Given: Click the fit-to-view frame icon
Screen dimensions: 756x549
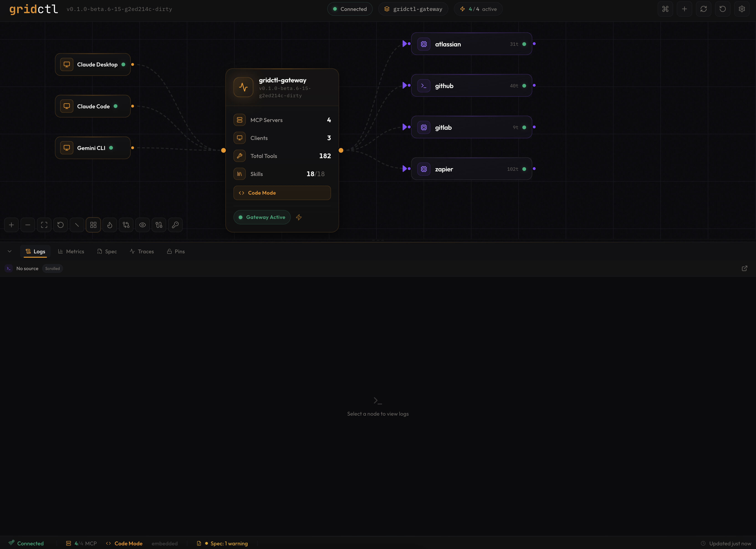Looking at the screenshot, I should point(44,225).
